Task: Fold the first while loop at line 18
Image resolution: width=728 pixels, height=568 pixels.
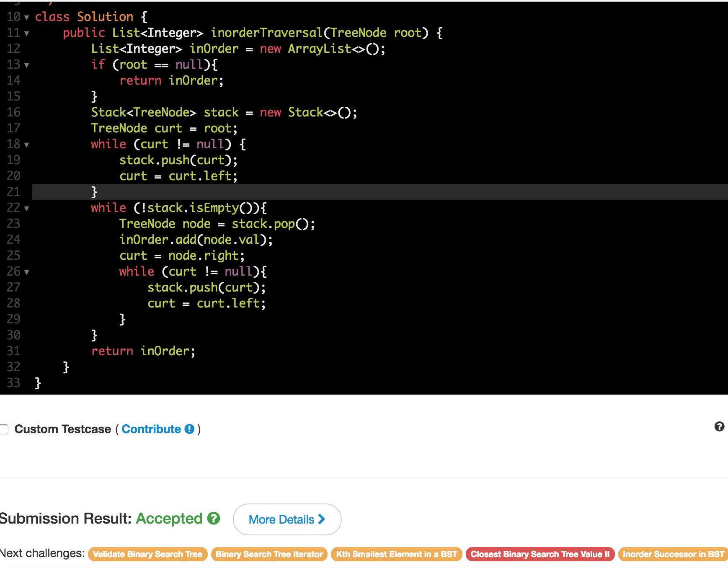Action: [27, 145]
